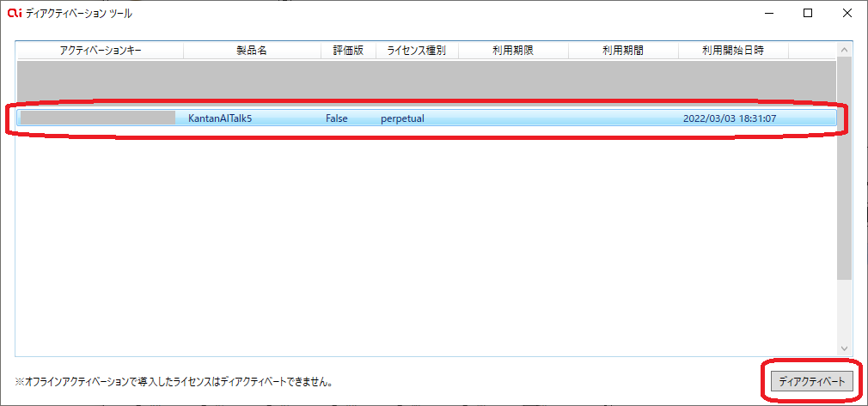Maximize the ディアクティベーション ツール window
The height and width of the screenshot is (406, 868).
(x=808, y=14)
